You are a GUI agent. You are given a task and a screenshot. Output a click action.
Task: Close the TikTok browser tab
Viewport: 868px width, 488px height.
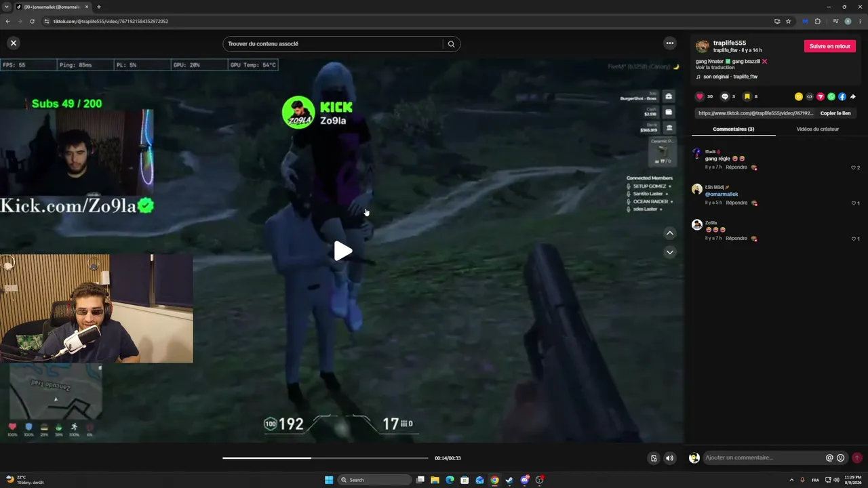pos(87,7)
